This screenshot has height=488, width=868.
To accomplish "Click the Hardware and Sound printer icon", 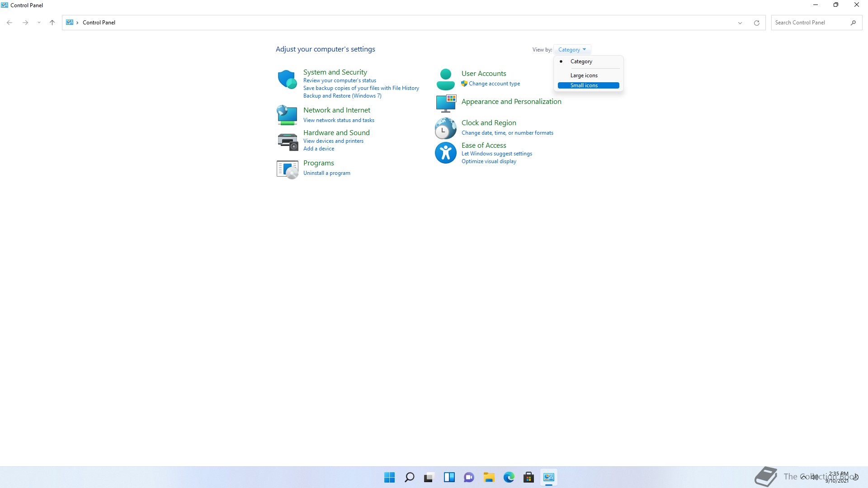I will click(287, 141).
